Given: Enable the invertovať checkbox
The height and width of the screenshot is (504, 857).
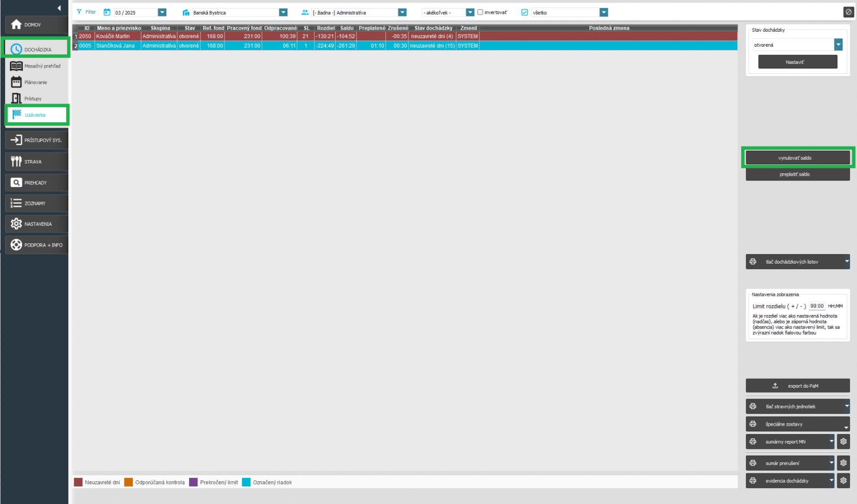Looking at the screenshot, I should tap(480, 12).
